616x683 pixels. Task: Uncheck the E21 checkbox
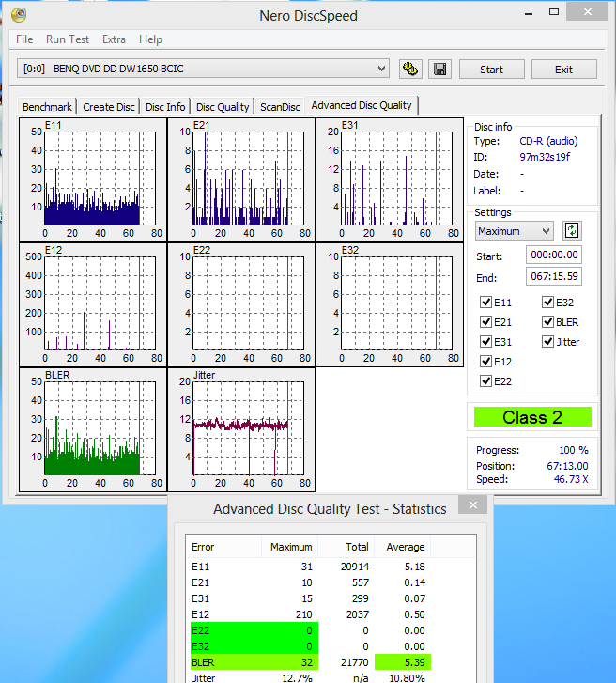click(x=485, y=322)
